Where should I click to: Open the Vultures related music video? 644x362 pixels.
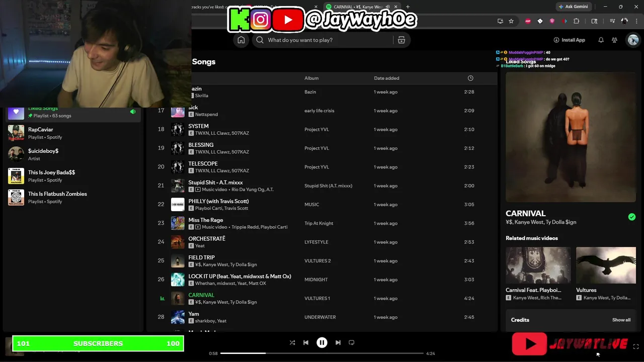coord(606,274)
